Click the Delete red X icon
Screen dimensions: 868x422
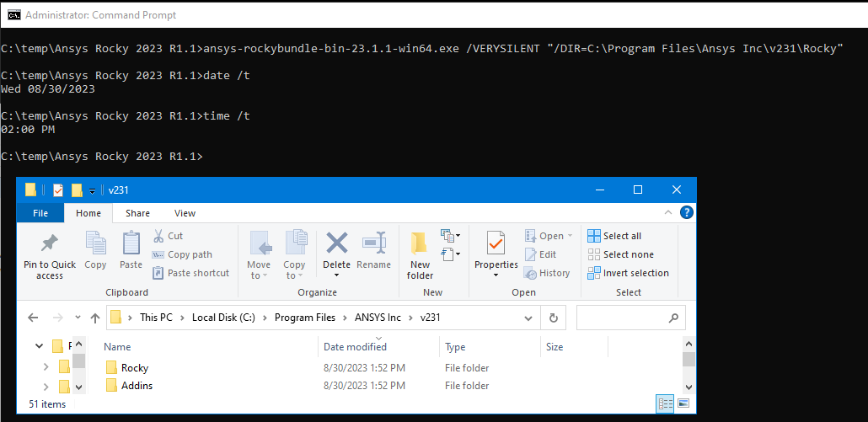click(336, 243)
